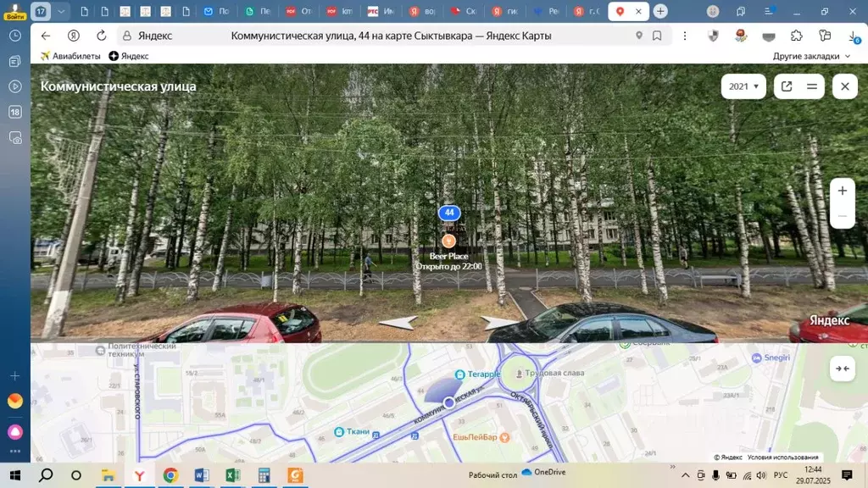Open the Yandex Mail orange icon in sidebar

[x=15, y=401]
